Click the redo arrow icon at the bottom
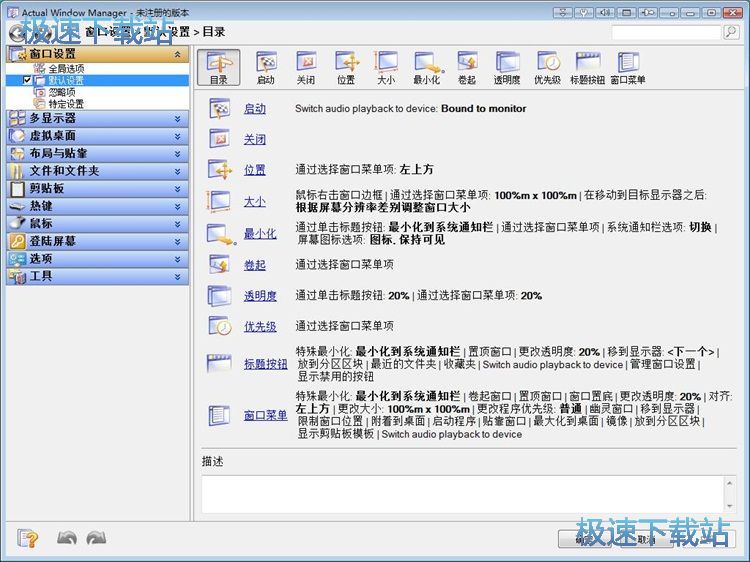The image size is (750, 562). [96, 539]
